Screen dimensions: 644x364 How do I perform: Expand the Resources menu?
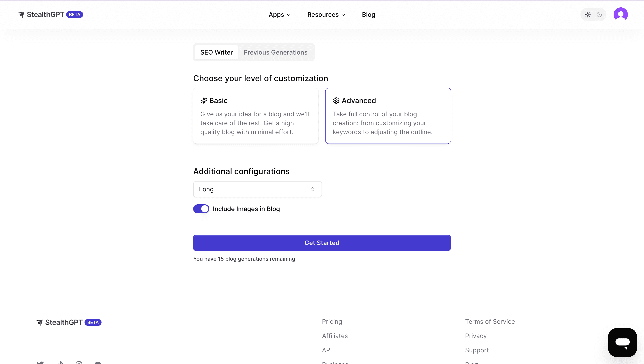326,15
